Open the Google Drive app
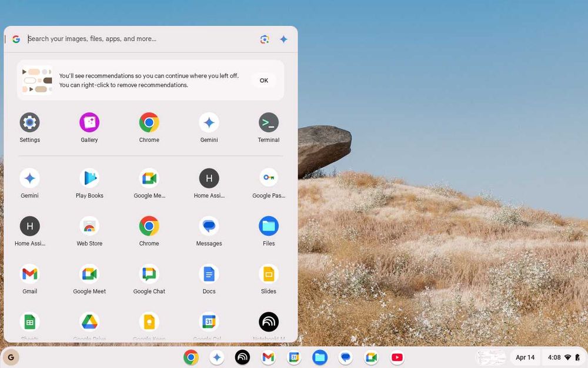 point(89,322)
